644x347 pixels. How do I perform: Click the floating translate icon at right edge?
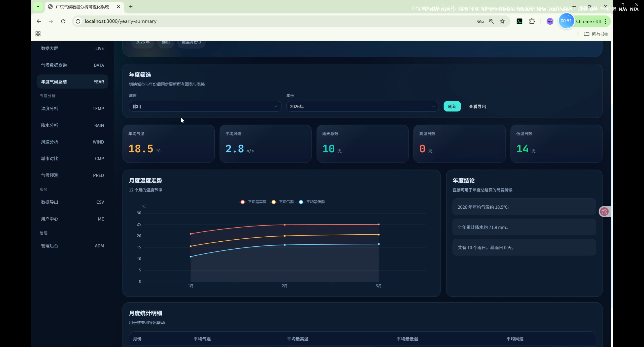[x=604, y=211]
